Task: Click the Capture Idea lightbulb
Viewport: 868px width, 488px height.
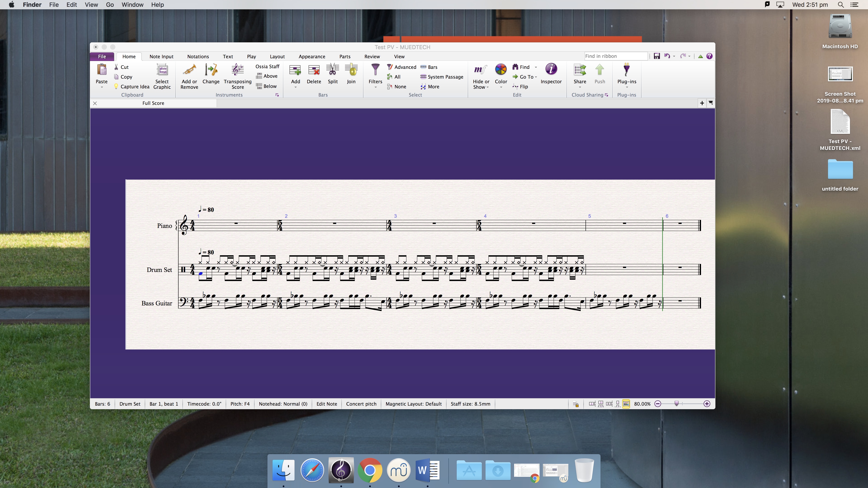Action: 116,87
